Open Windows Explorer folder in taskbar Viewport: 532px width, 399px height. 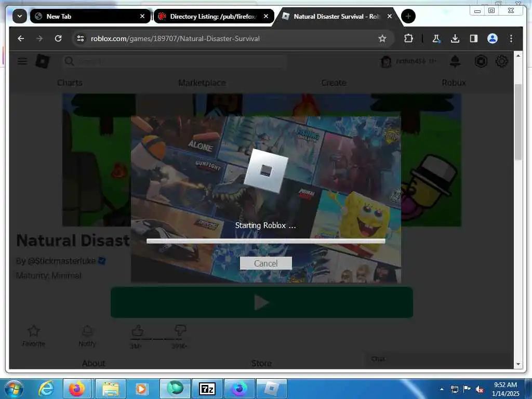[x=110, y=389]
